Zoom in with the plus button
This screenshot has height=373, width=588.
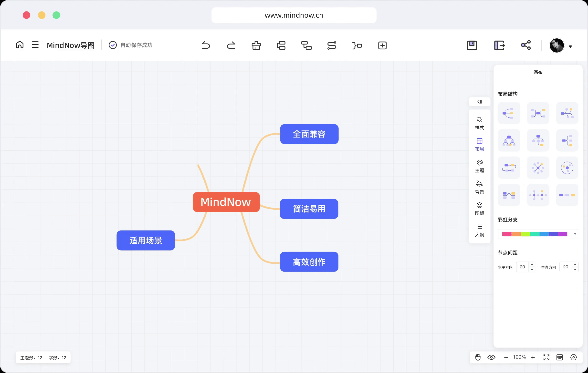(x=533, y=357)
